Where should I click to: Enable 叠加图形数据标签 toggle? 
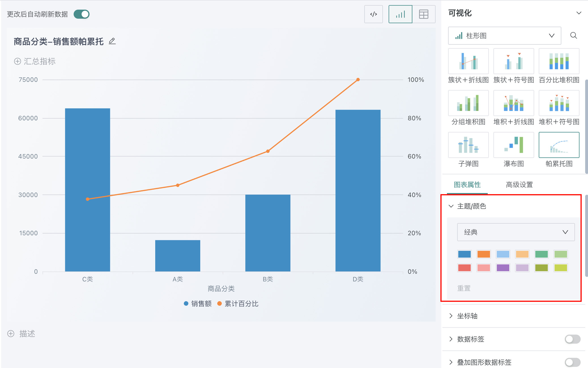[x=572, y=362]
